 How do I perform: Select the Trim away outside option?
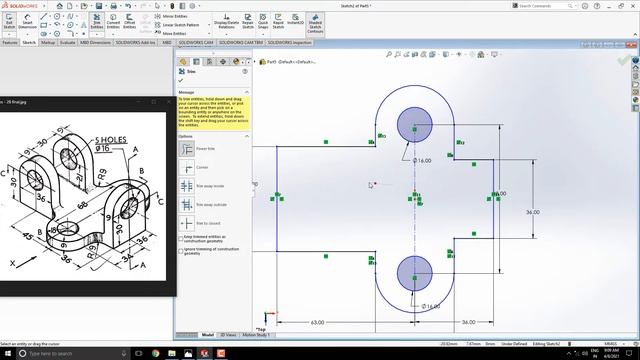[x=187, y=205]
